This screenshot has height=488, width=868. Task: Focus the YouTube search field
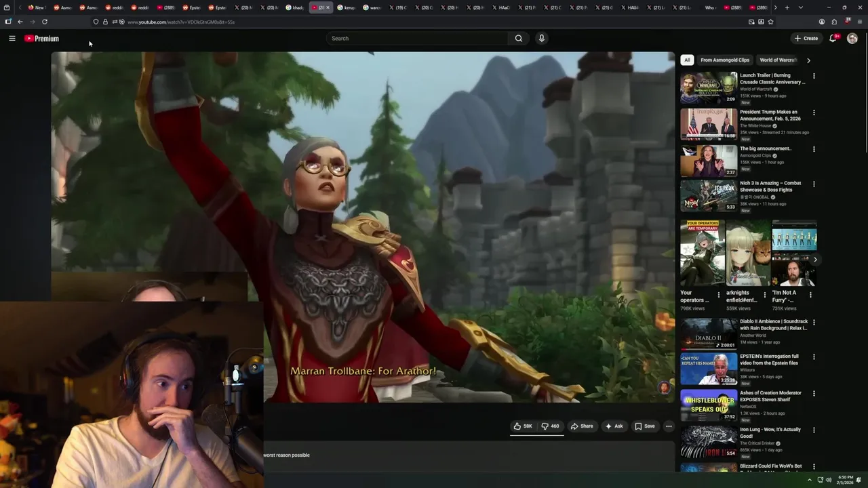click(417, 39)
